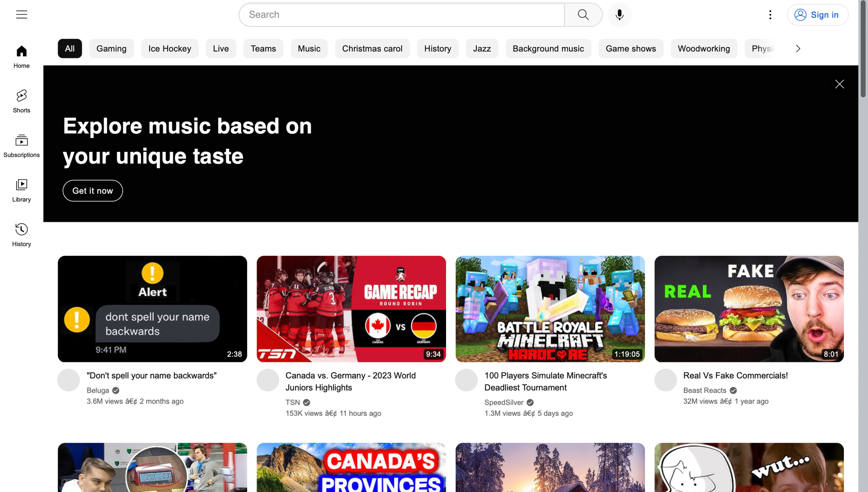Go to Home in sidebar
The height and width of the screenshot is (492, 868).
pyautogui.click(x=22, y=57)
